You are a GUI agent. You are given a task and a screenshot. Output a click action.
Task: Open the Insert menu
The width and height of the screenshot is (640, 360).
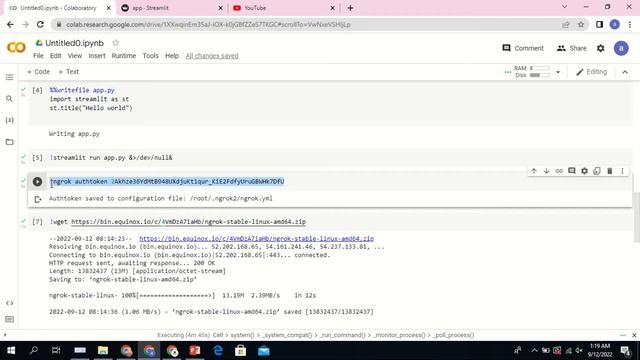click(97, 56)
